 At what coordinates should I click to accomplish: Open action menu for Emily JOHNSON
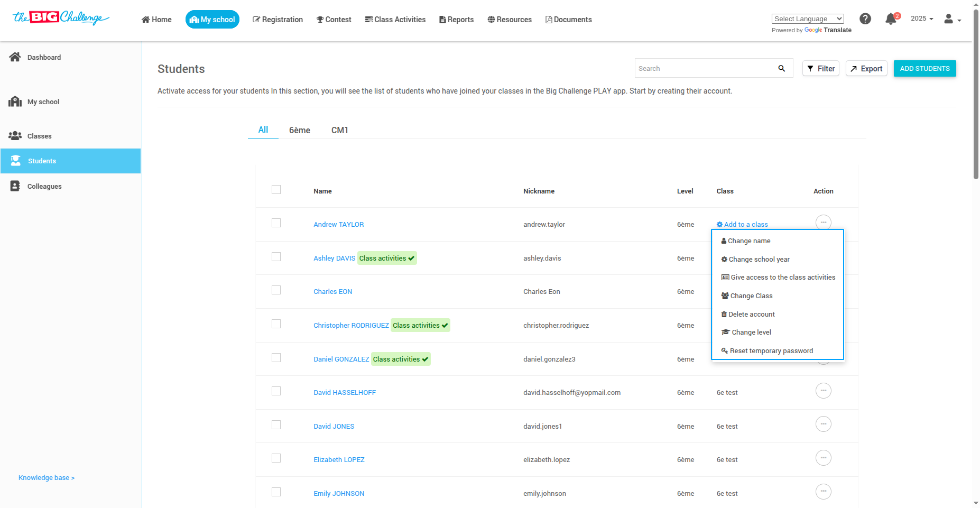(x=823, y=492)
